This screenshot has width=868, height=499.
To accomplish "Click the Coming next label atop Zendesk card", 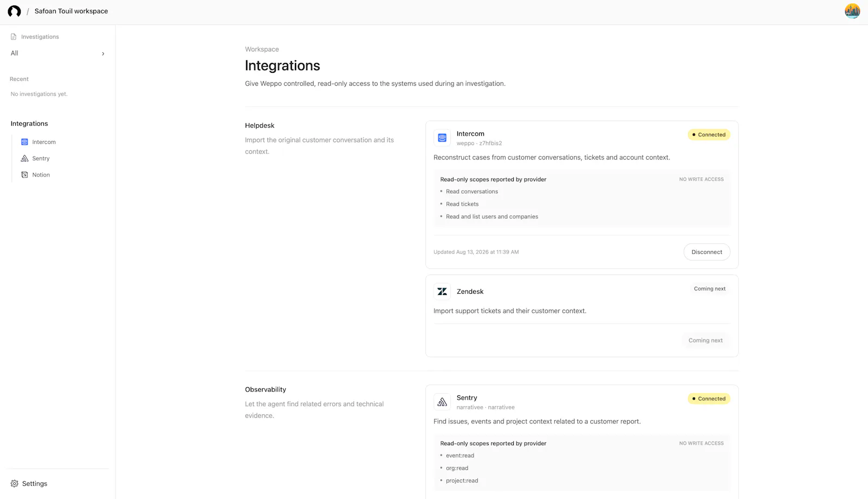I will click(710, 289).
